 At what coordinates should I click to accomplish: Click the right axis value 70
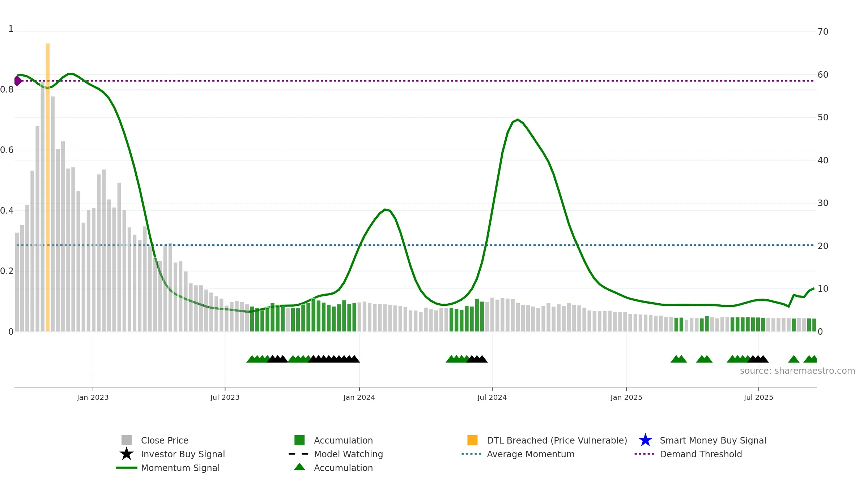click(x=823, y=32)
